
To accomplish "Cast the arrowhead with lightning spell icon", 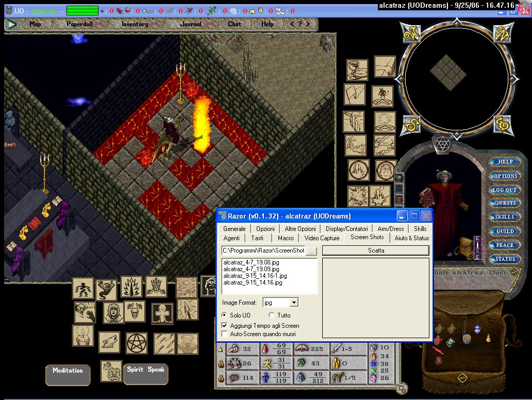I will tap(187, 309).
